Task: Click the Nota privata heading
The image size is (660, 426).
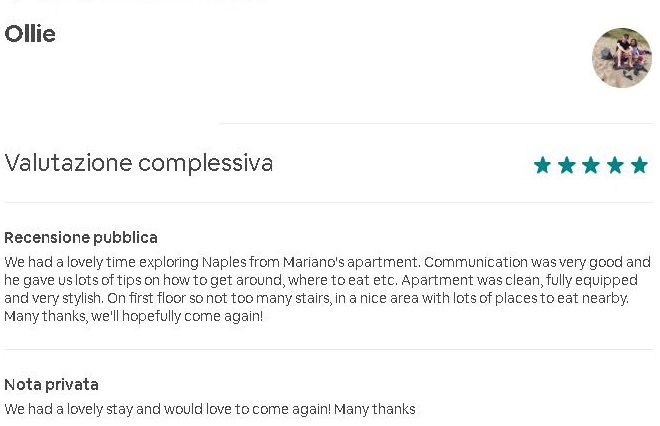Action: pos(51,385)
